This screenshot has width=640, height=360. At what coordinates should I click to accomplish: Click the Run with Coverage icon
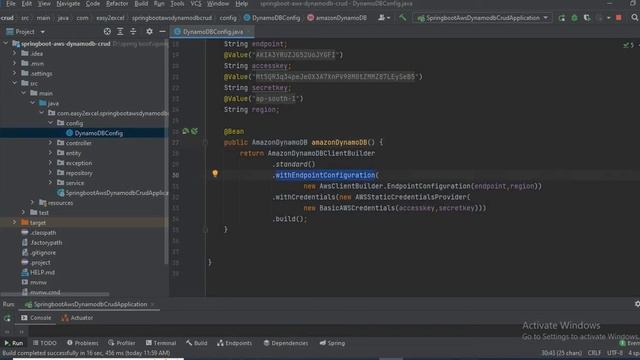point(587,18)
